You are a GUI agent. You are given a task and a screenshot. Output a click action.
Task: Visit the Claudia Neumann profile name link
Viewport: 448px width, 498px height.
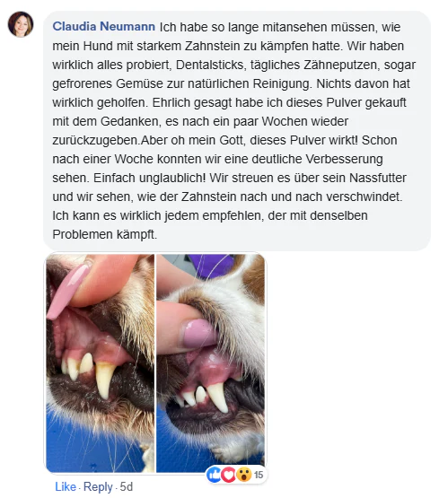pyautogui.click(x=104, y=27)
